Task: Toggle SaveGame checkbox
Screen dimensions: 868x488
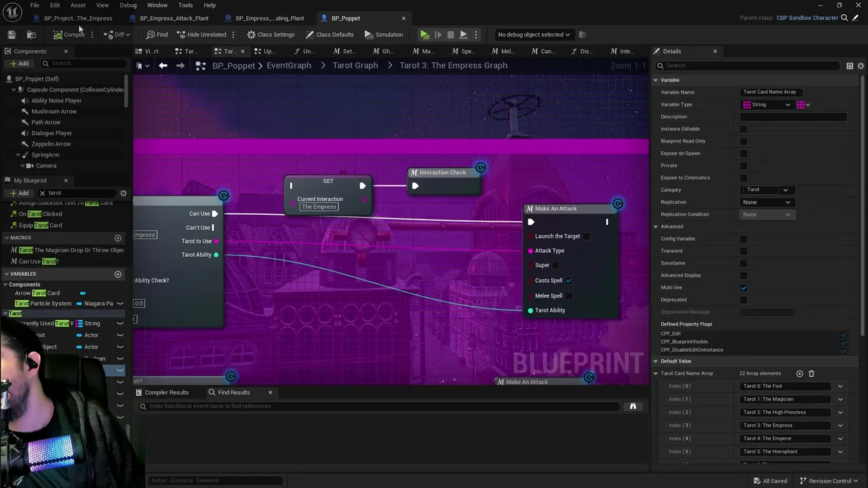Action: (743, 263)
